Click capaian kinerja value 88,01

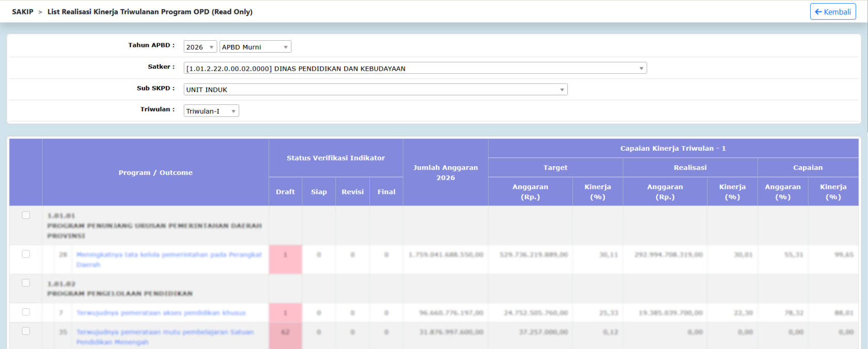(x=844, y=313)
